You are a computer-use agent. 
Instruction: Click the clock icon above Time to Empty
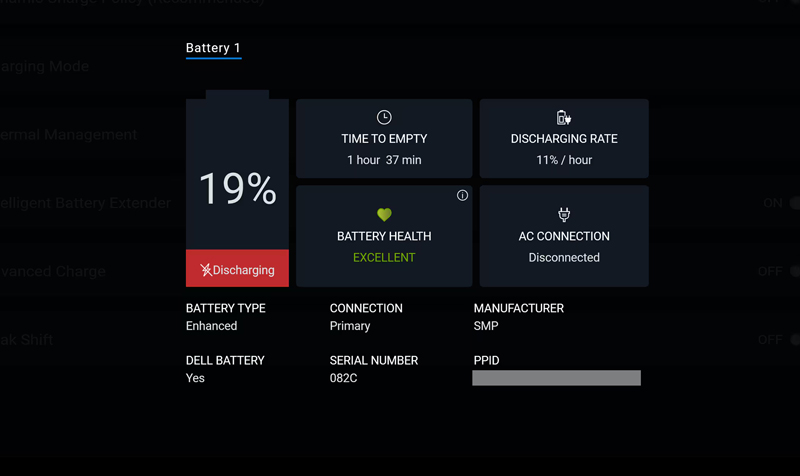pos(384,118)
